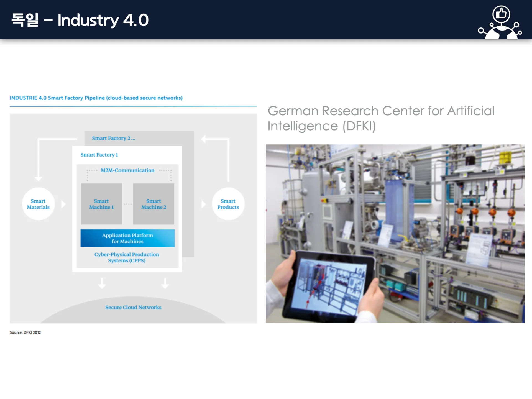Screen dimensions: 532x399
Task: Click the thumbs-up logo icon in header
Action: coord(500,23)
